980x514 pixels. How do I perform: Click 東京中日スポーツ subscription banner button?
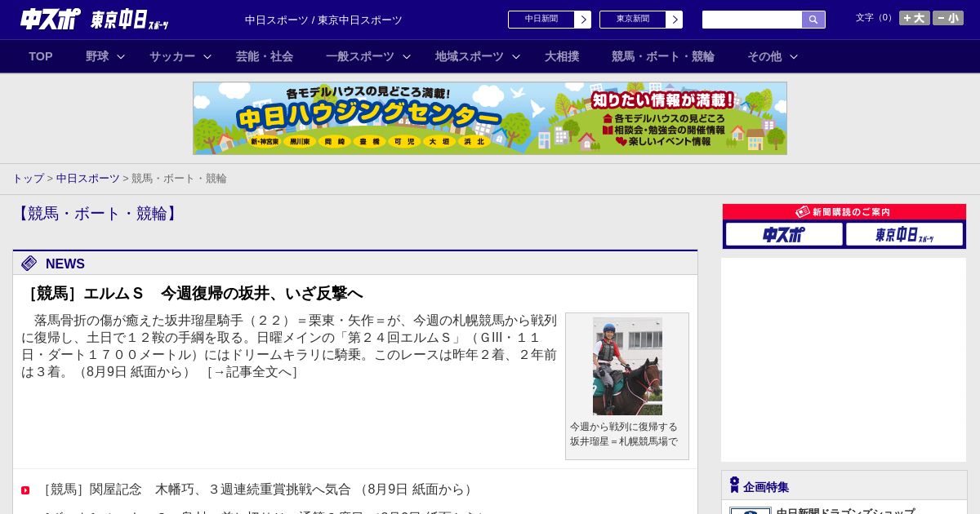click(x=904, y=235)
